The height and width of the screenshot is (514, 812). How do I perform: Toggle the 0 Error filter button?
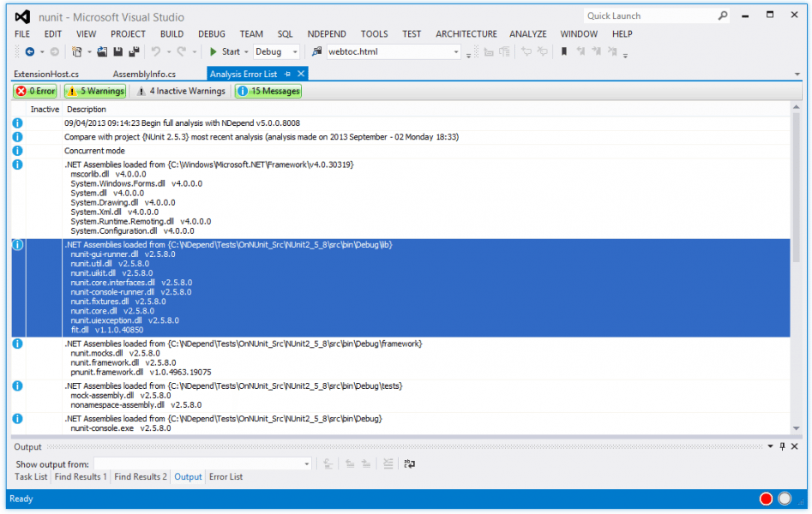[x=35, y=91]
